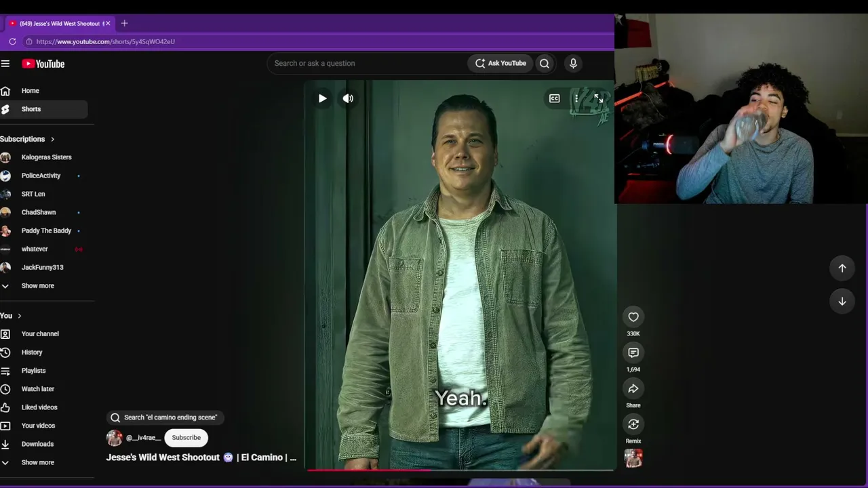The width and height of the screenshot is (868, 488).
Task: Open the JackFunny313 subscription
Action: 44,267
